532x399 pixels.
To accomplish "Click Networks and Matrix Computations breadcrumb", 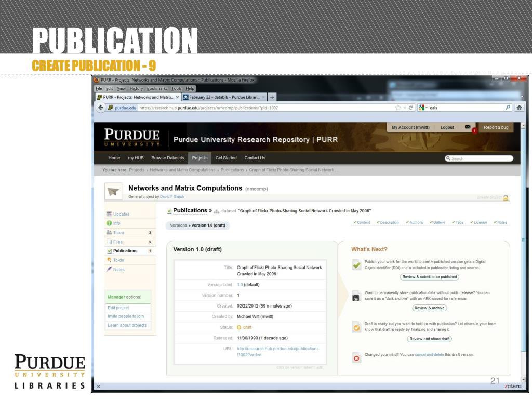I will click(182, 170).
